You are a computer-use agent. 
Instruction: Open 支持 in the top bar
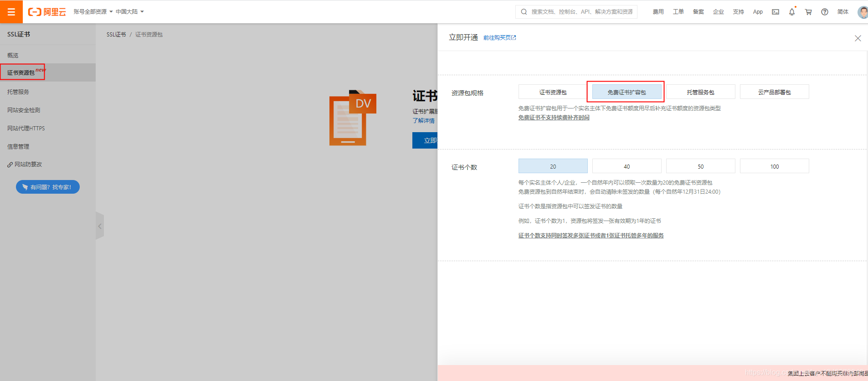pos(738,12)
